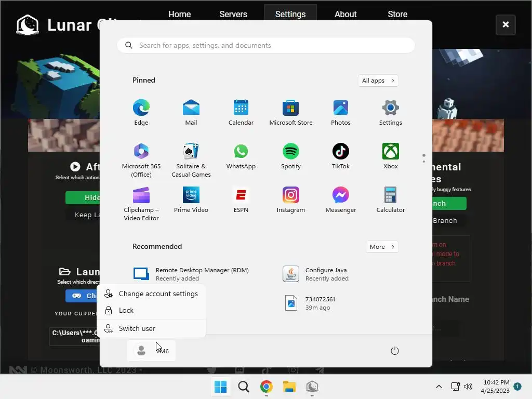This screenshot has width=532, height=399.
Task: Launch Instagram from pinned apps
Action: [291, 200]
